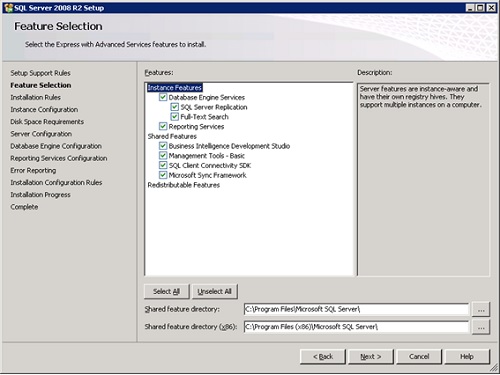Edit the Shared feature directory path field
This screenshot has width=500, height=375.
pyautogui.click(x=356, y=309)
